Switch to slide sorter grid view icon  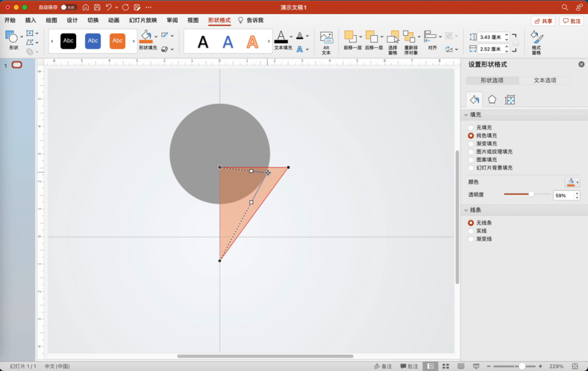[x=445, y=366]
